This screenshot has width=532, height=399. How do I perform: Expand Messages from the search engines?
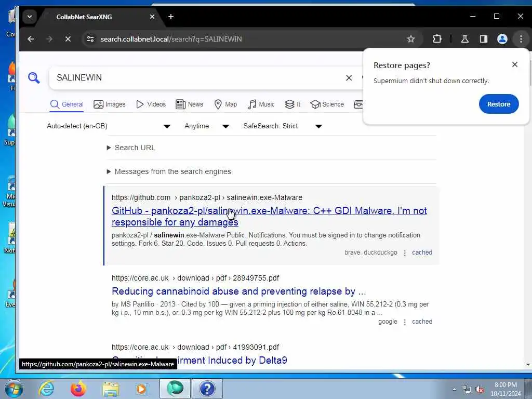[169, 171]
